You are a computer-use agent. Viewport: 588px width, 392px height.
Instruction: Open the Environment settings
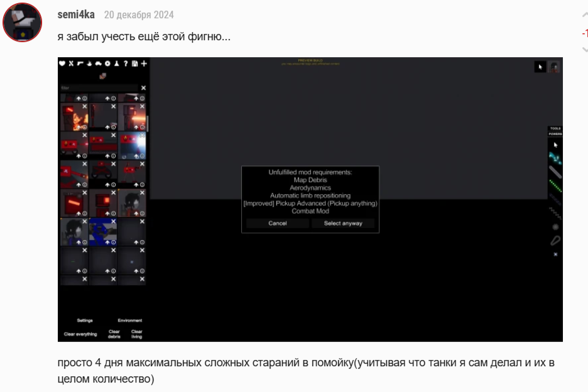(130, 320)
